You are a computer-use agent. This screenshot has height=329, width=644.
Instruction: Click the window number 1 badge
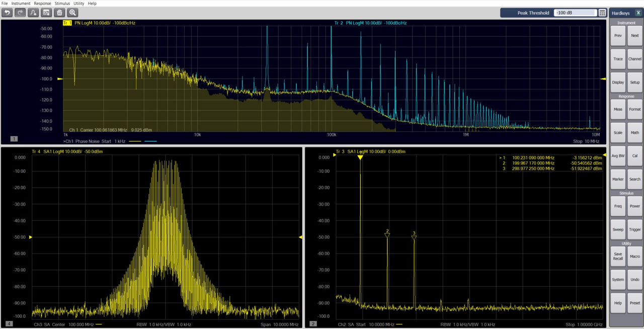14,138
